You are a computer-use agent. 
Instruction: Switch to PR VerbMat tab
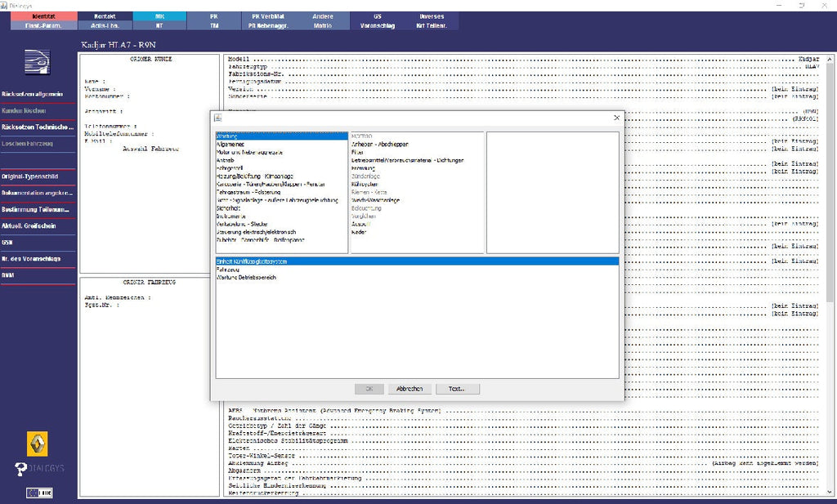point(268,16)
